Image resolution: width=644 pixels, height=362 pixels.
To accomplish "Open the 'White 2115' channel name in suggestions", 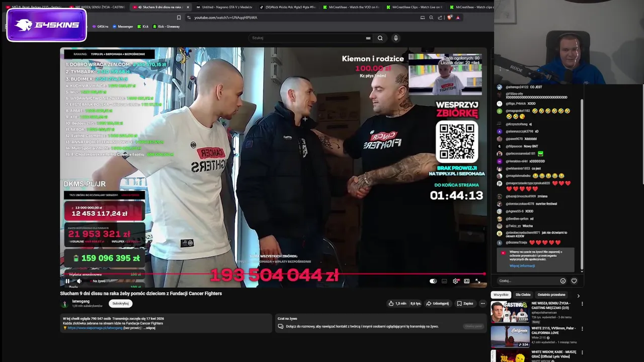I will (539, 338).
